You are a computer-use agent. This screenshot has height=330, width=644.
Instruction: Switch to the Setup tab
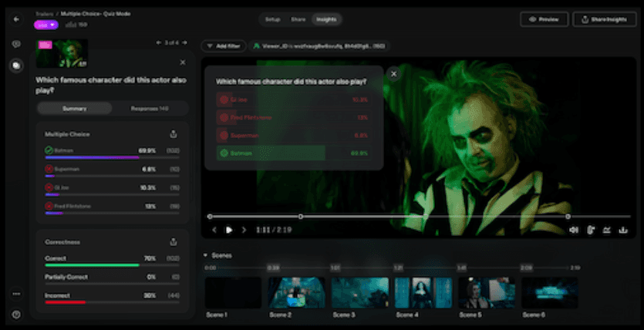pyautogui.click(x=272, y=19)
